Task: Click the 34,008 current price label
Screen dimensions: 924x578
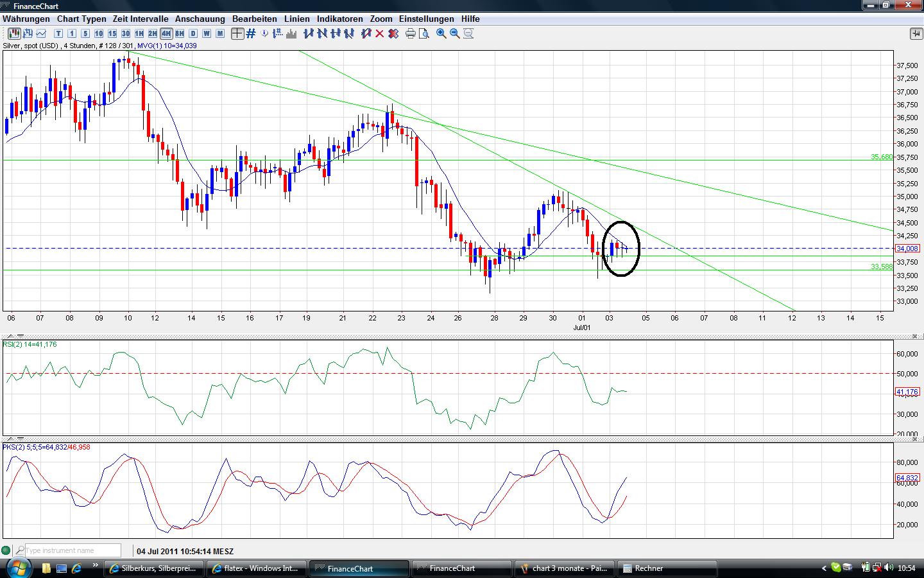Action: (907, 249)
